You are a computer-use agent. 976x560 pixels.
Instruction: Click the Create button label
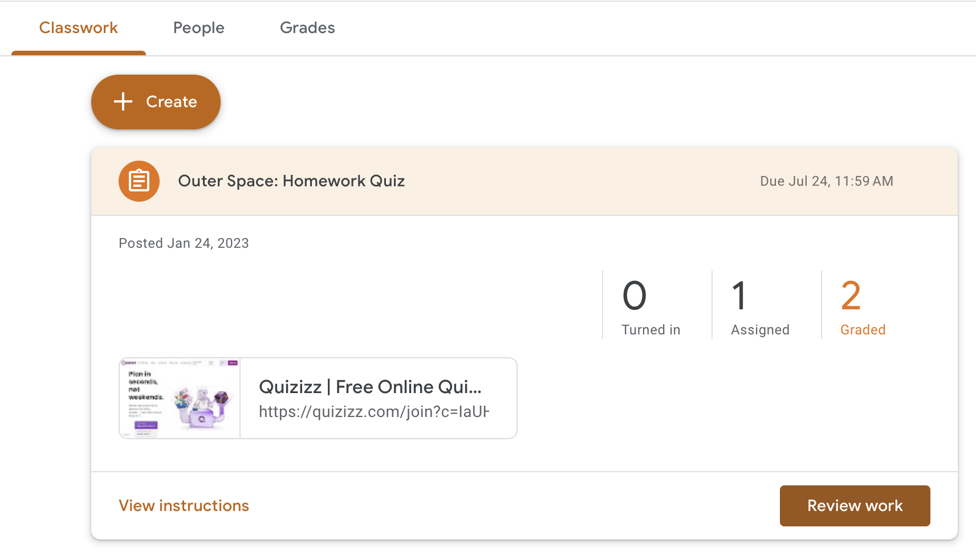[172, 102]
